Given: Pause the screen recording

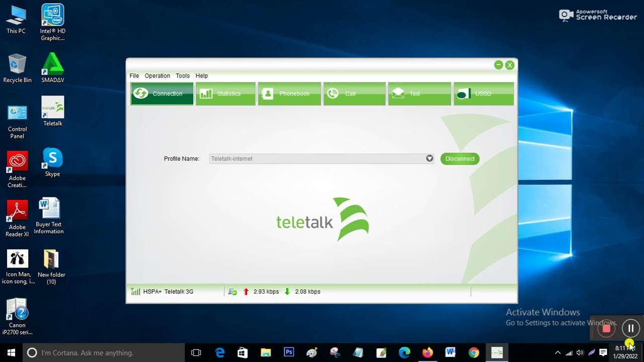Looking at the screenshot, I should tap(630, 329).
